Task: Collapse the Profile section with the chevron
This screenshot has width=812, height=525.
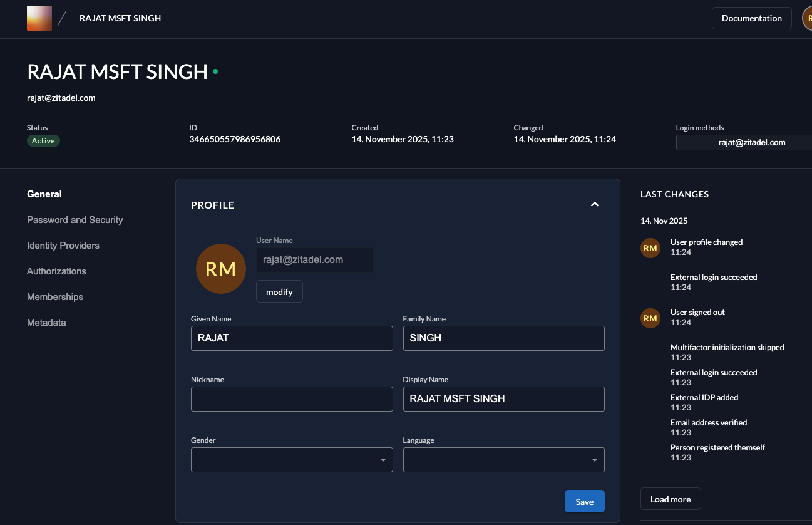Action: [595, 204]
